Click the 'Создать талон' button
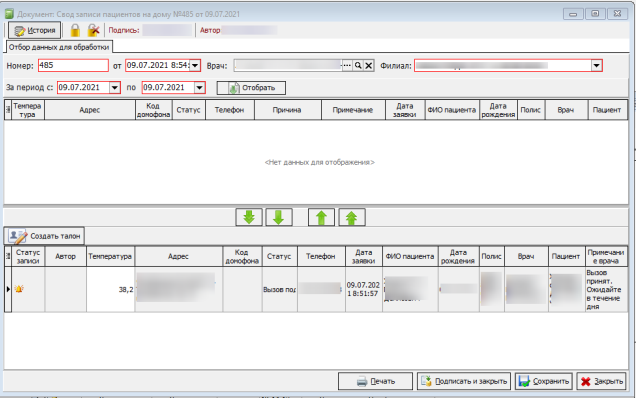Viewport: 636px width, 398px height. (45, 236)
